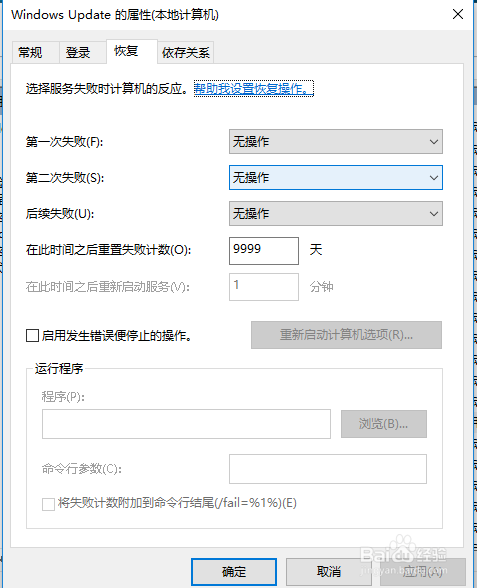
Task: Confirm with the 确定 button
Action: pyautogui.click(x=234, y=572)
